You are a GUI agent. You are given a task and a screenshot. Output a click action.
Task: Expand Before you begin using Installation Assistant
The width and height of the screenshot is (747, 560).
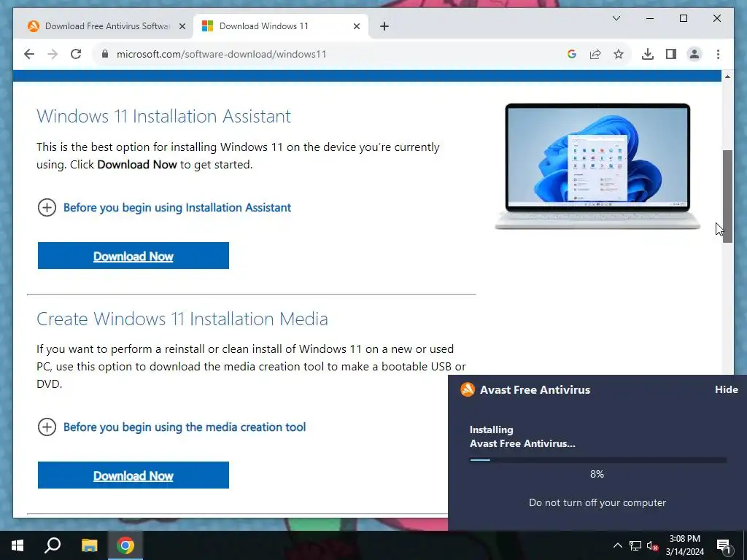pyautogui.click(x=164, y=208)
